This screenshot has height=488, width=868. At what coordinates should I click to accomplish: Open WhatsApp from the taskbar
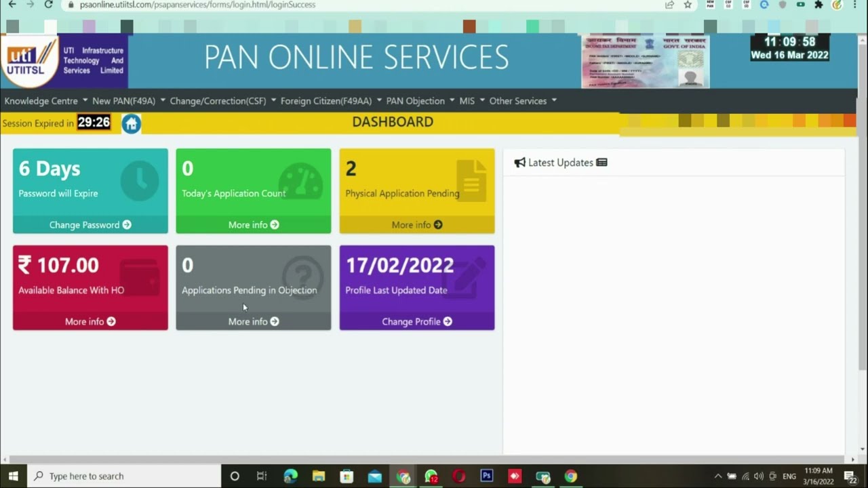tap(431, 476)
